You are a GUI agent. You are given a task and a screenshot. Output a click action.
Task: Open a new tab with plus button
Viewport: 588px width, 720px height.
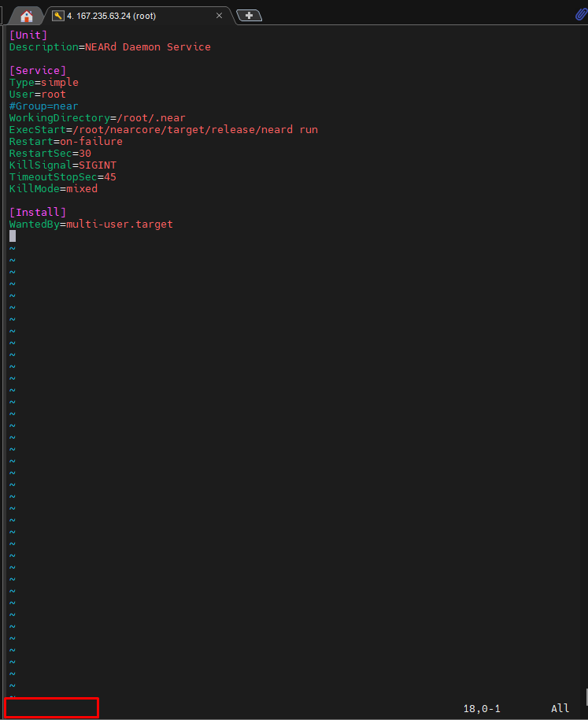(249, 16)
